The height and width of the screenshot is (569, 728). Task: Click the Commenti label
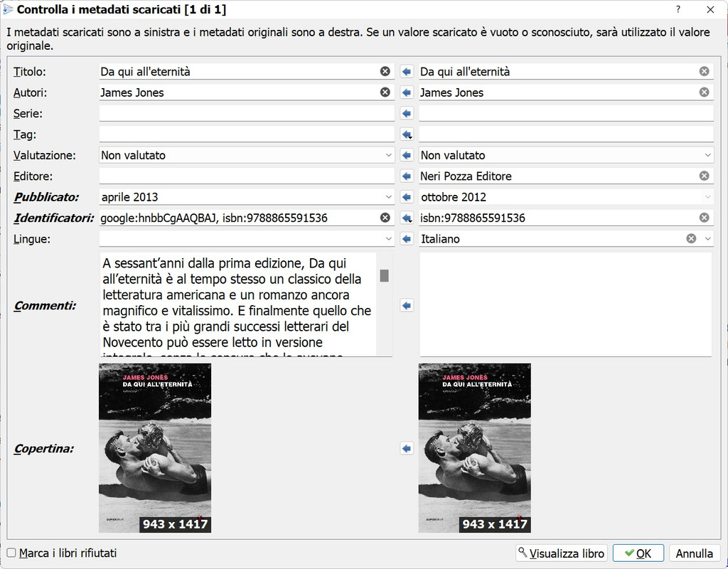tap(45, 306)
